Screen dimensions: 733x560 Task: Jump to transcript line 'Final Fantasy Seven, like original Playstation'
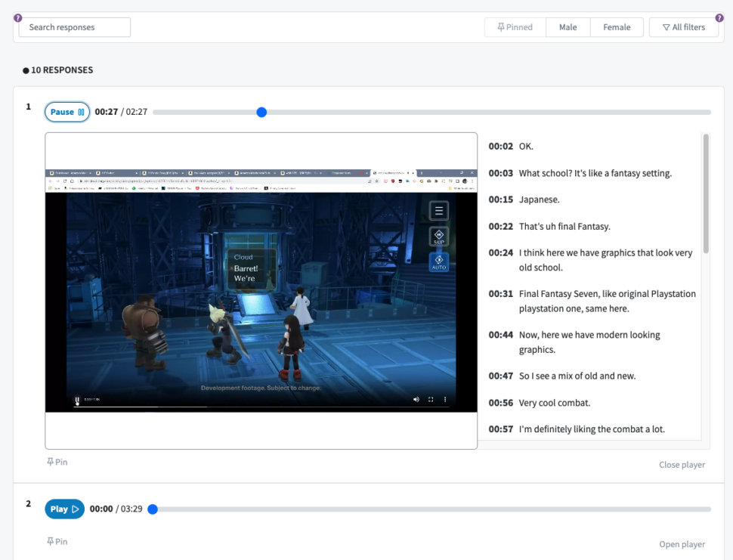pos(592,301)
